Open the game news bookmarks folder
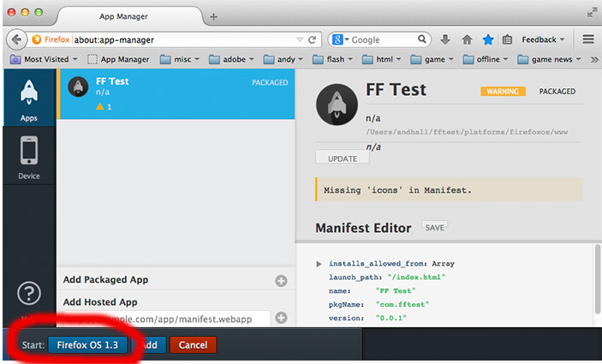This screenshot has width=602, height=364. pos(549,59)
